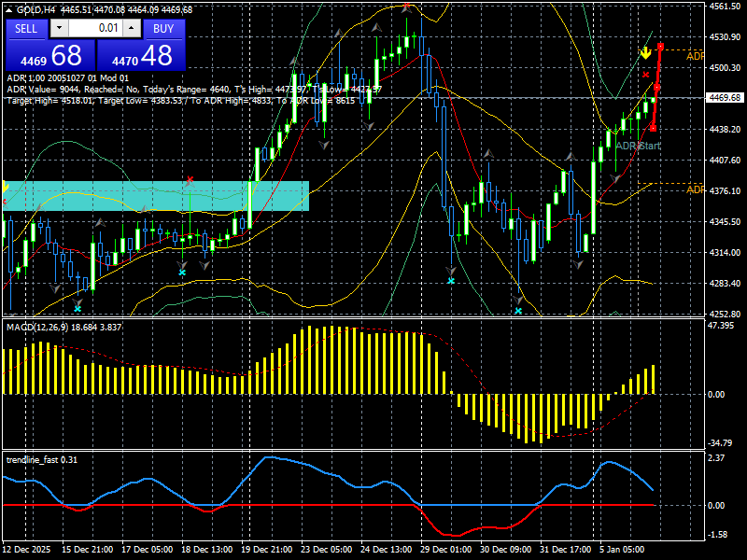
Task: Click the 4252.80 price axis label
Action: coord(725,315)
